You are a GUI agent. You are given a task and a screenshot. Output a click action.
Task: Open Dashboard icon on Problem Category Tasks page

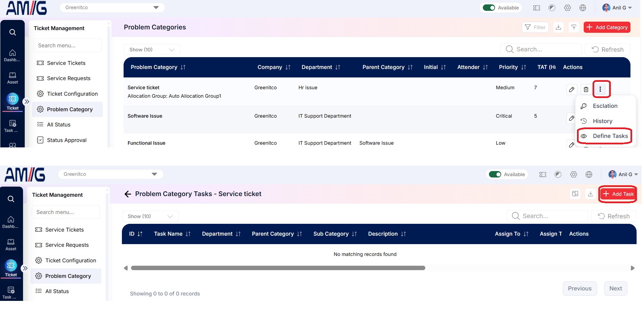(x=11, y=222)
